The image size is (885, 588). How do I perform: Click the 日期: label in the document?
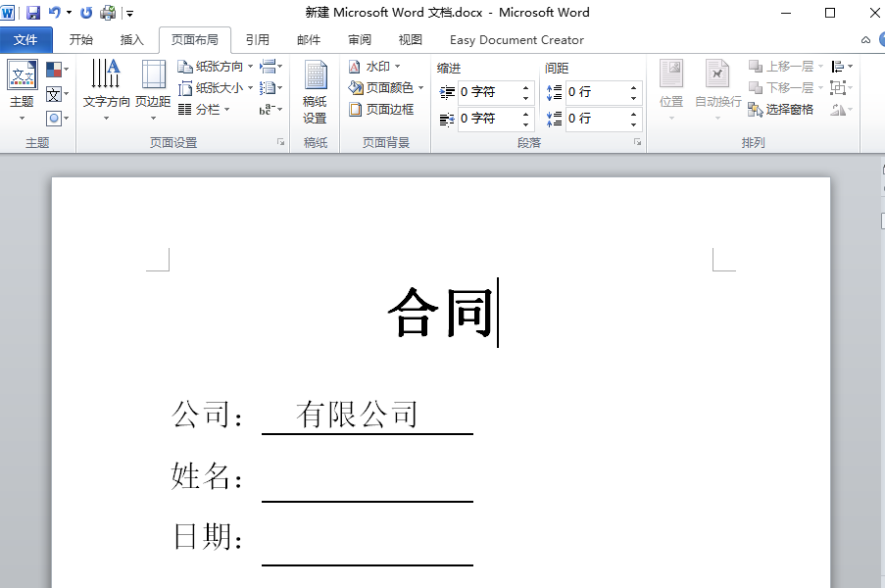[x=207, y=537]
